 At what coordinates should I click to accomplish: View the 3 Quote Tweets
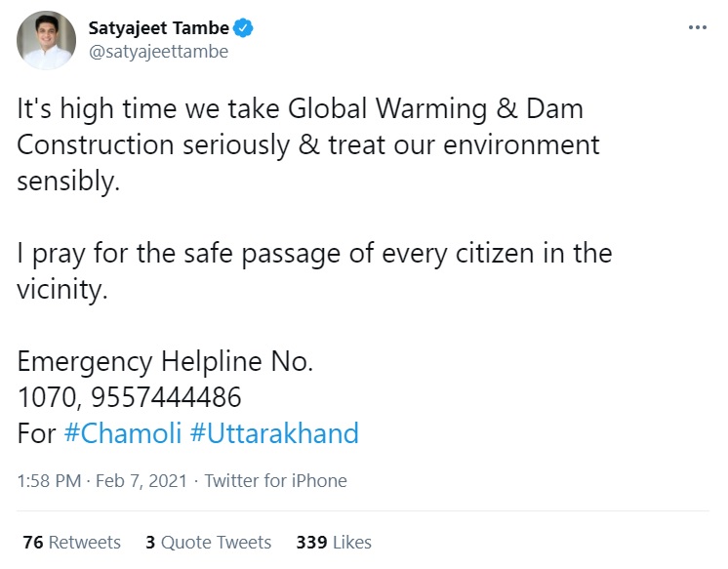coord(208,542)
